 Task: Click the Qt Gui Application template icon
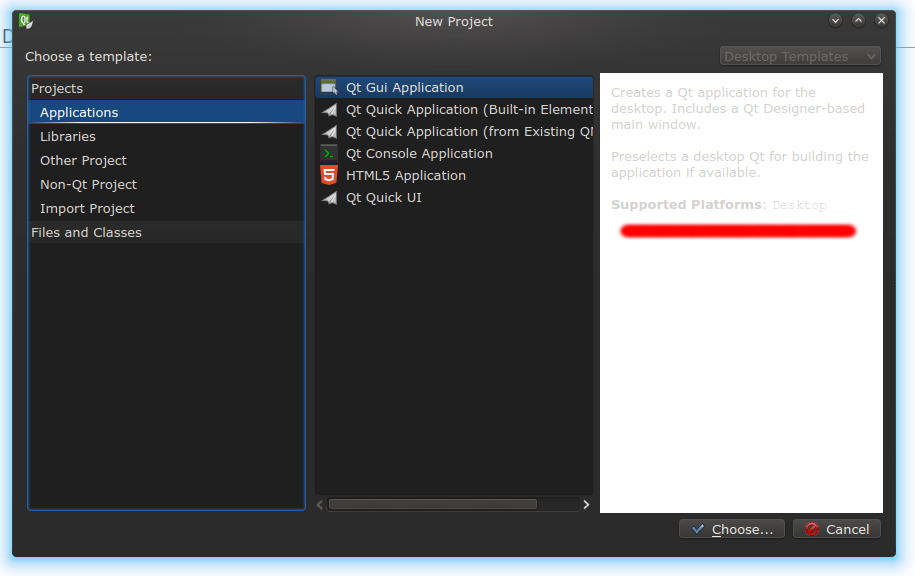click(329, 88)
